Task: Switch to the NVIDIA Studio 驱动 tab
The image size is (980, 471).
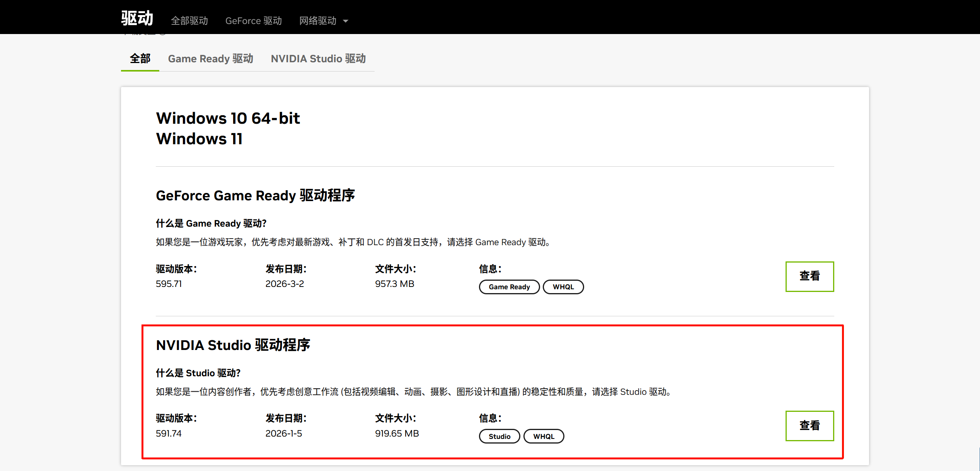Action: (x=318, y=59)
